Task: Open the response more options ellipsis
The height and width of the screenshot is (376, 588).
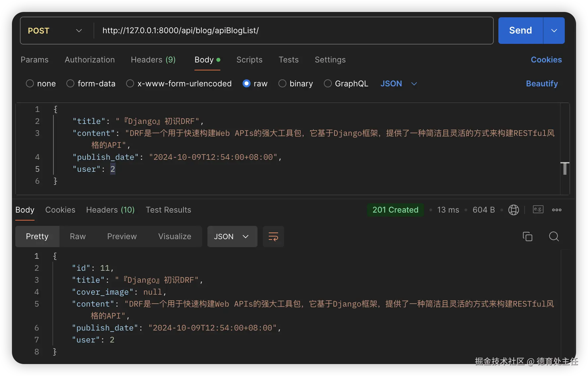Action: click(556, 210)
